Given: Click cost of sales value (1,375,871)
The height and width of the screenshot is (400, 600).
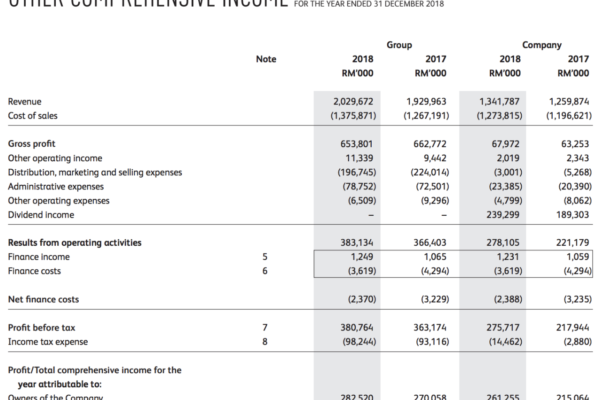Looking at the screenshot, I should pos(353,116).
